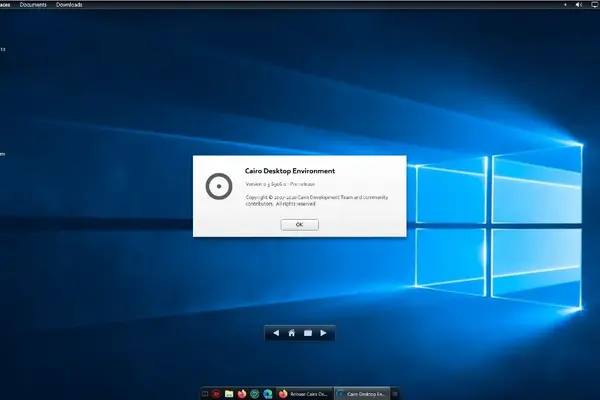The width and height of the screenshot is (600, 400).
Task: Open the volume speaker icon in menu bar
Action: tap(579, 5)
